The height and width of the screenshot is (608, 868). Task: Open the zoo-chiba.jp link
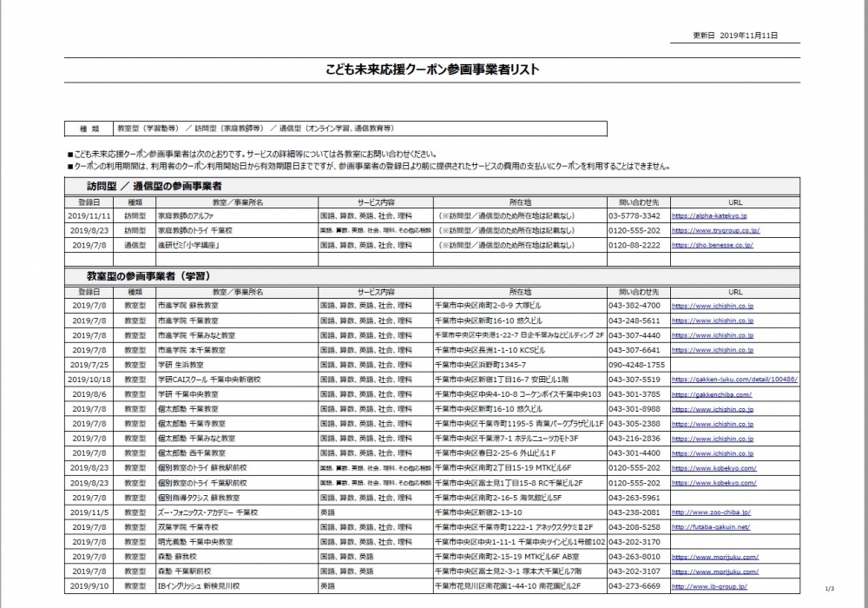pyautogui.click(x=712, y=512)
